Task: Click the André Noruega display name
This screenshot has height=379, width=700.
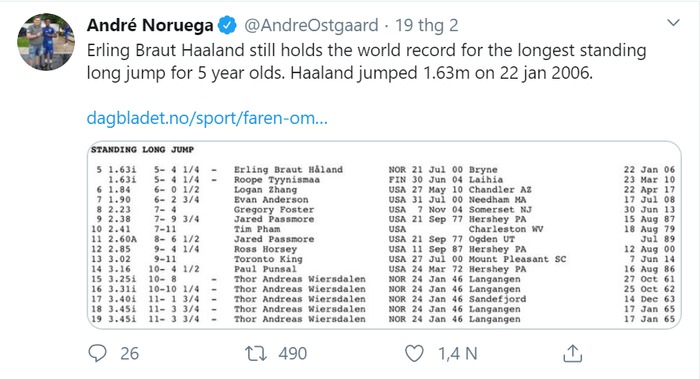Action: [150, 25]
